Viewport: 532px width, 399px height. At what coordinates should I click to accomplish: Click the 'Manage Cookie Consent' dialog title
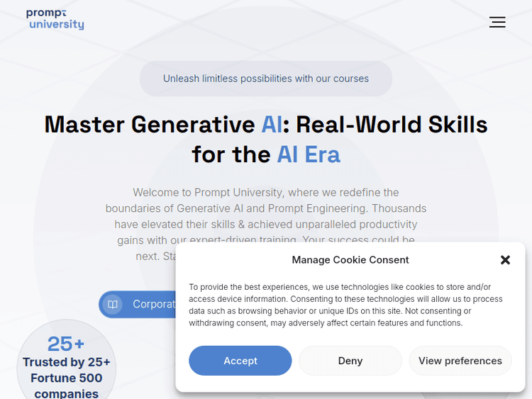point(350,260)
